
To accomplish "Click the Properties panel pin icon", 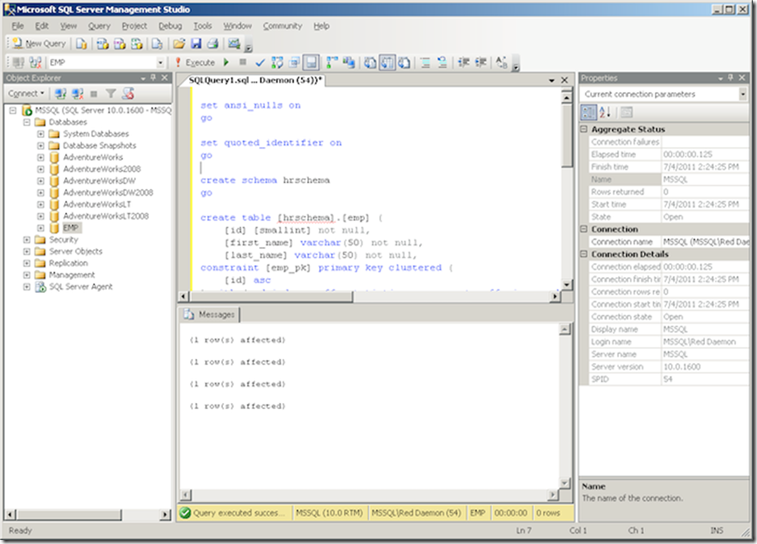I will (x=731, y=78).
